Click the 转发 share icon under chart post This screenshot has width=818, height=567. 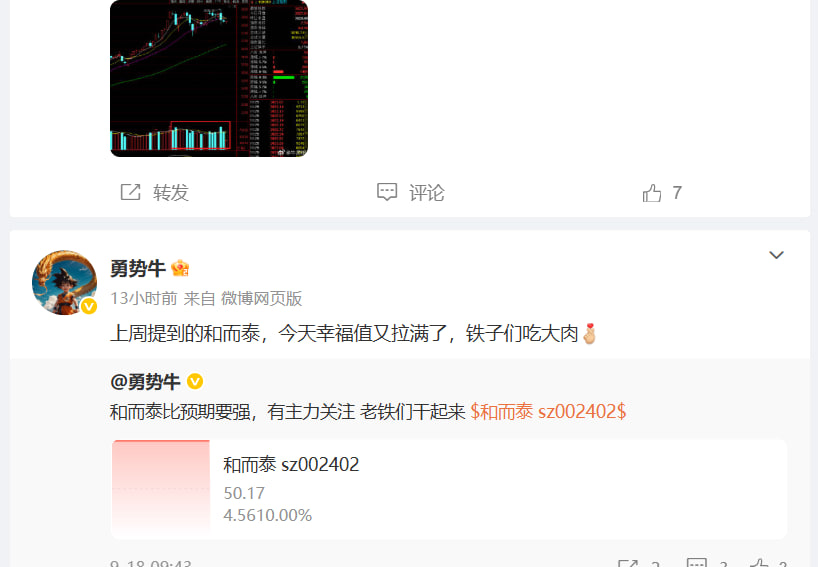[x=130, y=192]
